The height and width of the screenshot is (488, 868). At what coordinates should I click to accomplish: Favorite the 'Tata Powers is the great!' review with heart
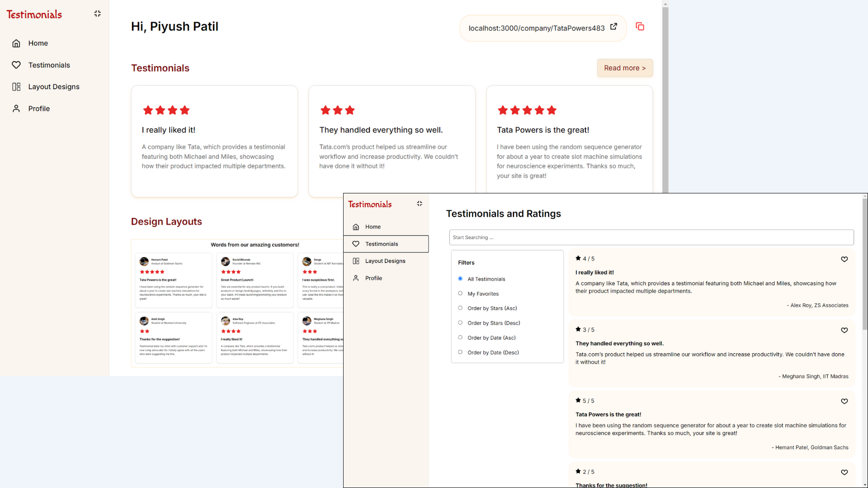844,401
